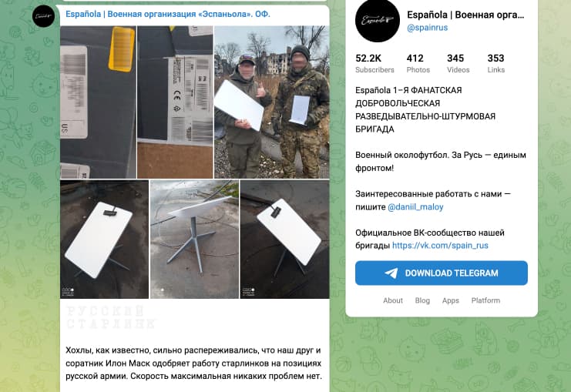Click the 345 Videos counter
The image size is (571, 392).
458,64
